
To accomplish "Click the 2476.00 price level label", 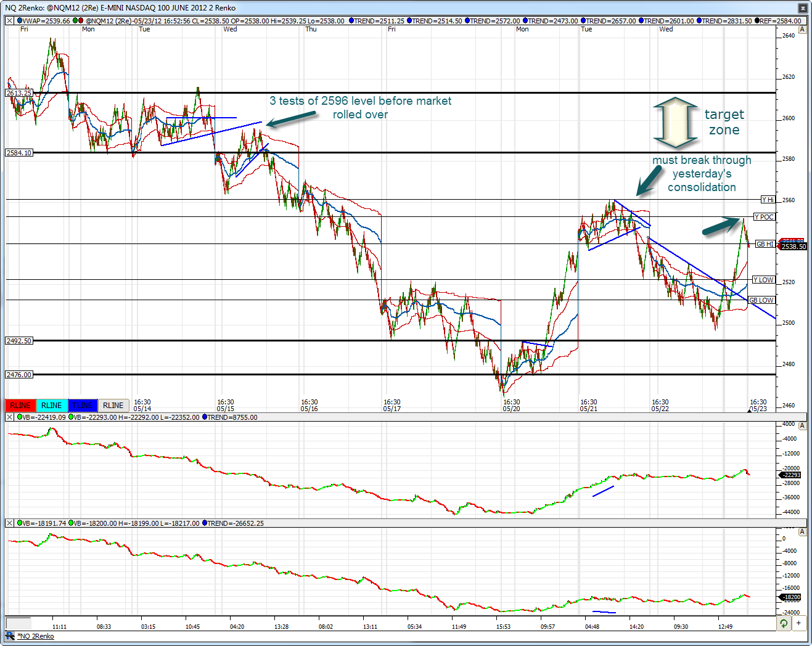I will 18,375.
